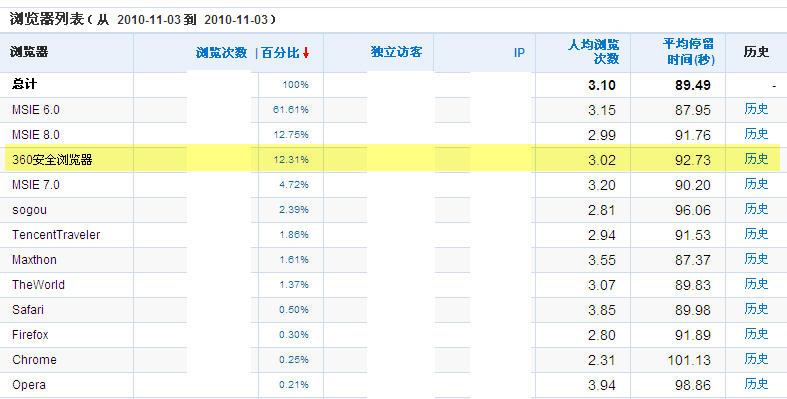
Task: Click the 0.50% percentage value
Action: coord(294,310)
